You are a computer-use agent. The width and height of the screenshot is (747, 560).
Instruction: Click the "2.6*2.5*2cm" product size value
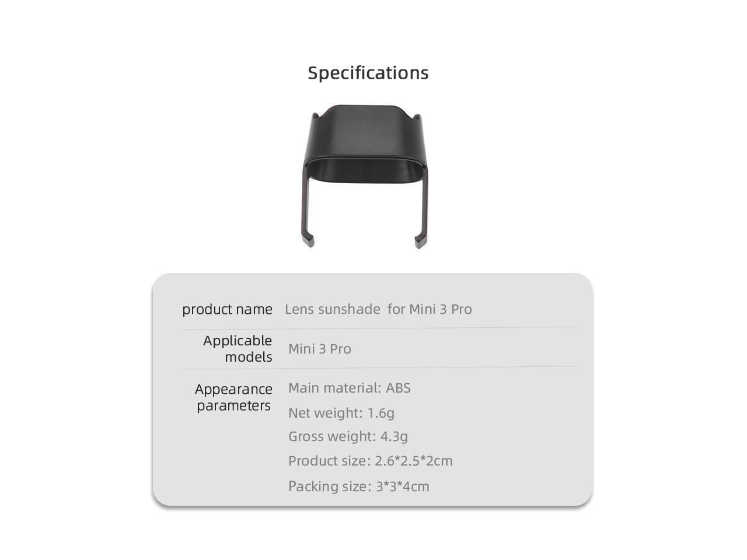point(413,461)
